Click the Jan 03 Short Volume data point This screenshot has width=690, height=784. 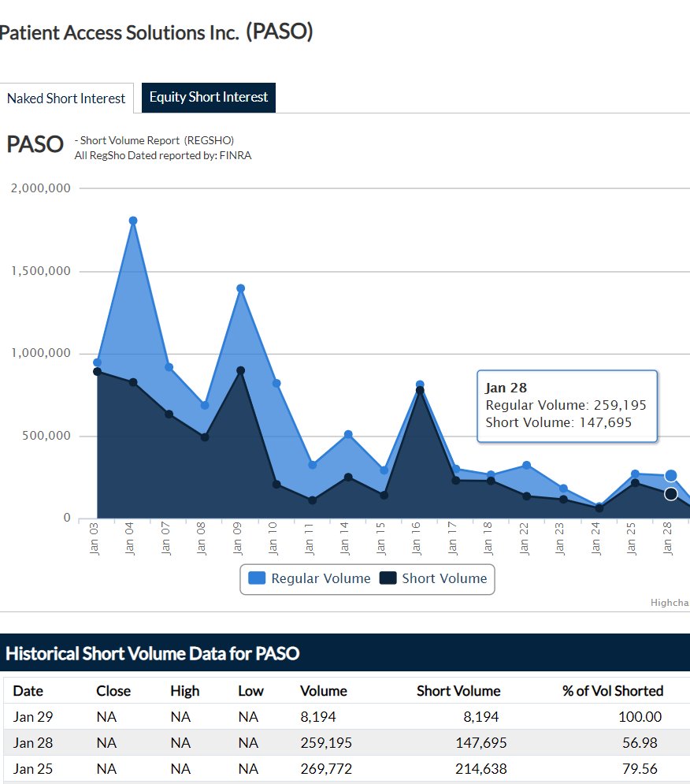click(98, 371)
